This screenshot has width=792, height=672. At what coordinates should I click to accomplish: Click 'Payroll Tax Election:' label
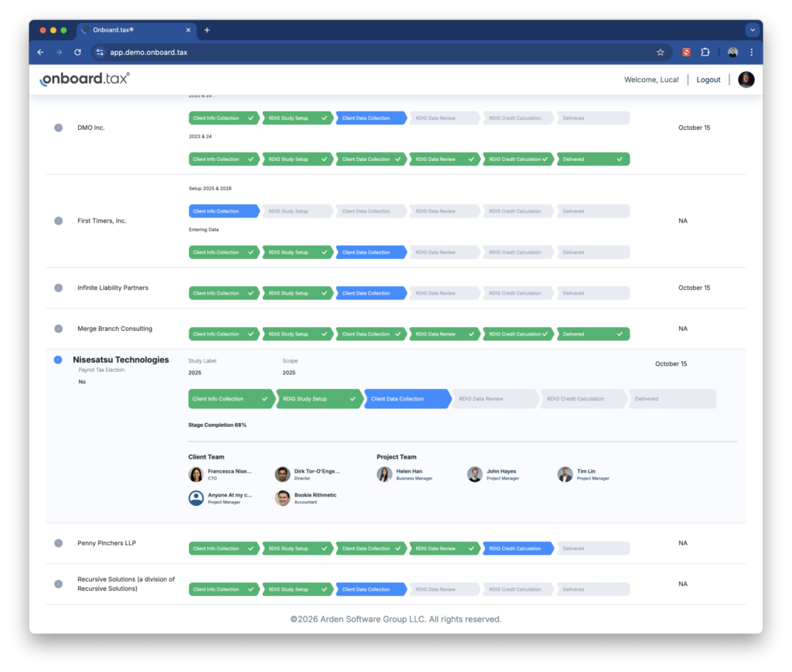click(102, 370)
